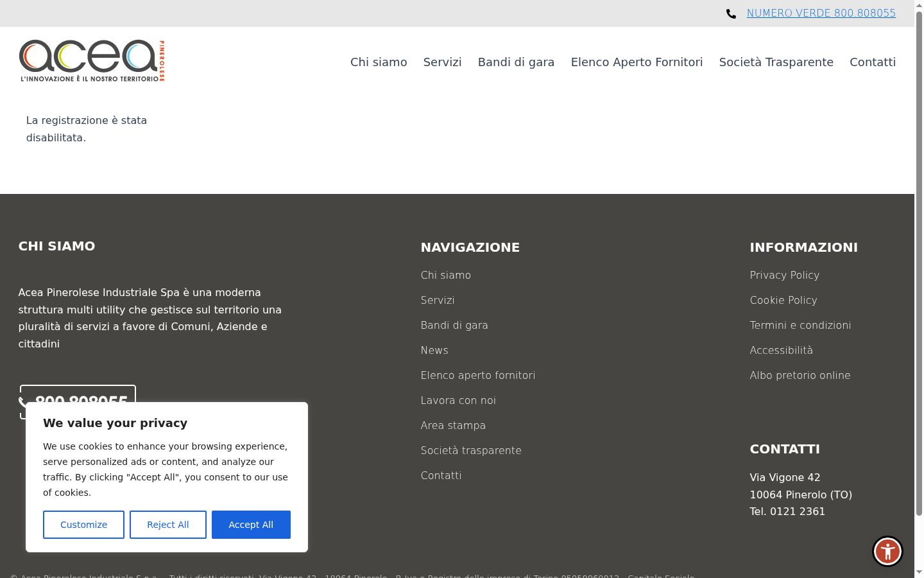
Task: Reject all cookies
Action: click(x=168, y=525)
